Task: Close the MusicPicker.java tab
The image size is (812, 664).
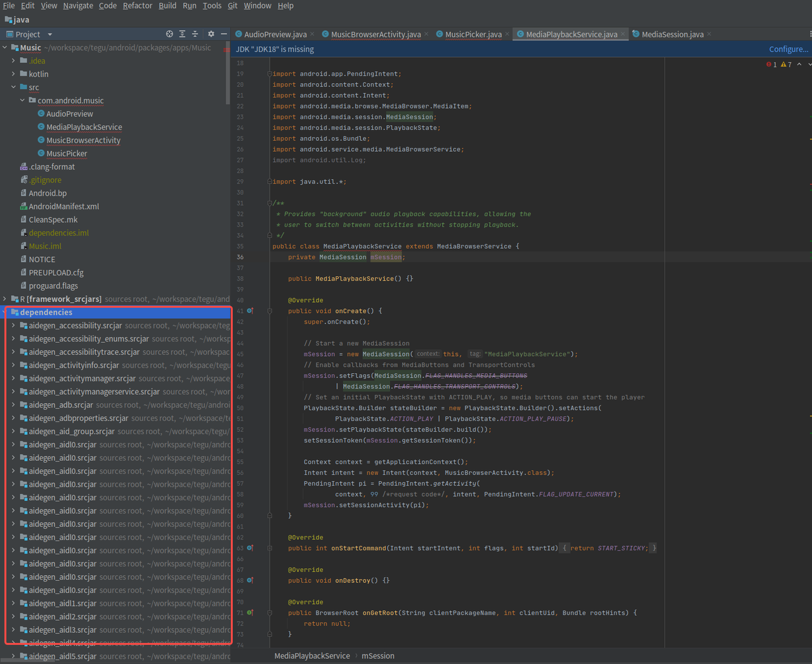Action: point(507,34)
